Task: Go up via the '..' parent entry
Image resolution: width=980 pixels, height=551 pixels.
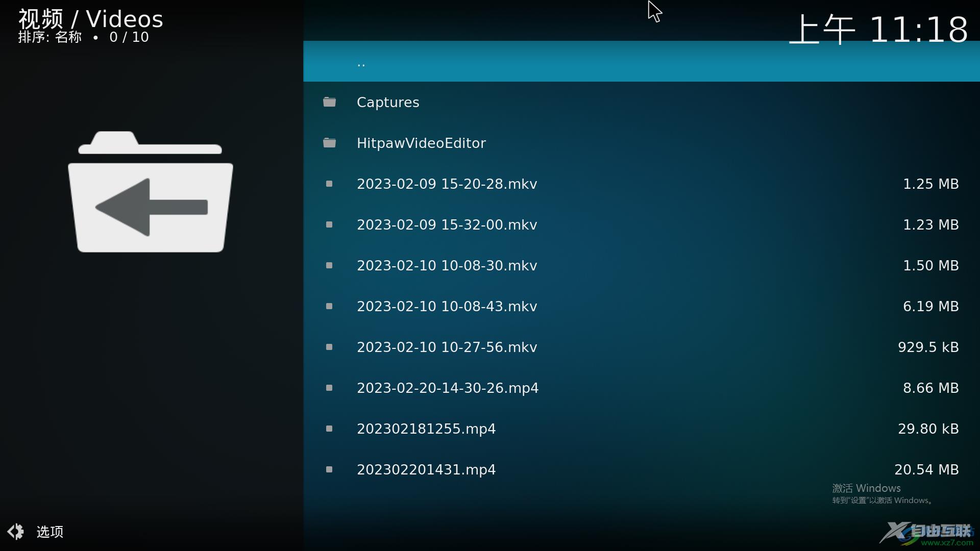Action: pos(642,61)
